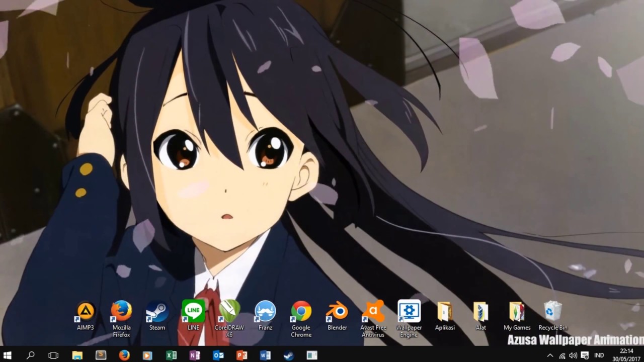The image size is (644, 362).
Task: Select the Recycle Bin desktop icon
Action: tap(553, 316)
